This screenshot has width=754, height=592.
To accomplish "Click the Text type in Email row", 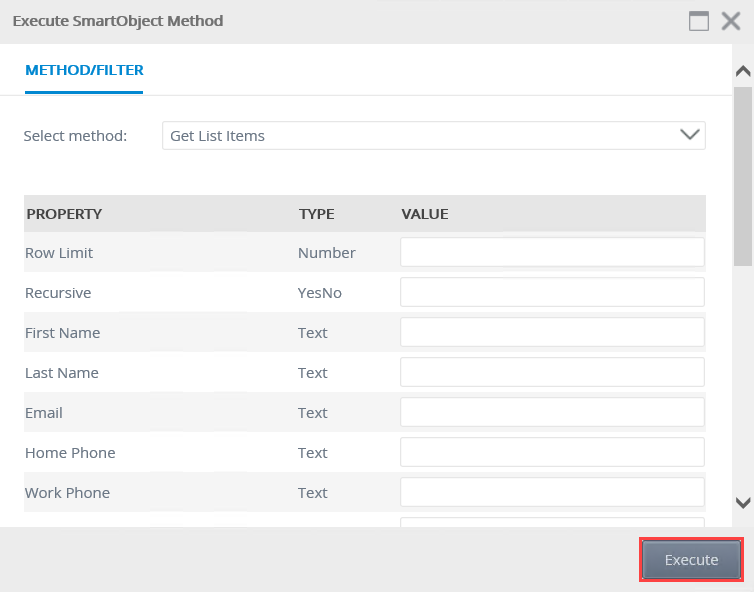I will [x=313, y=413].
